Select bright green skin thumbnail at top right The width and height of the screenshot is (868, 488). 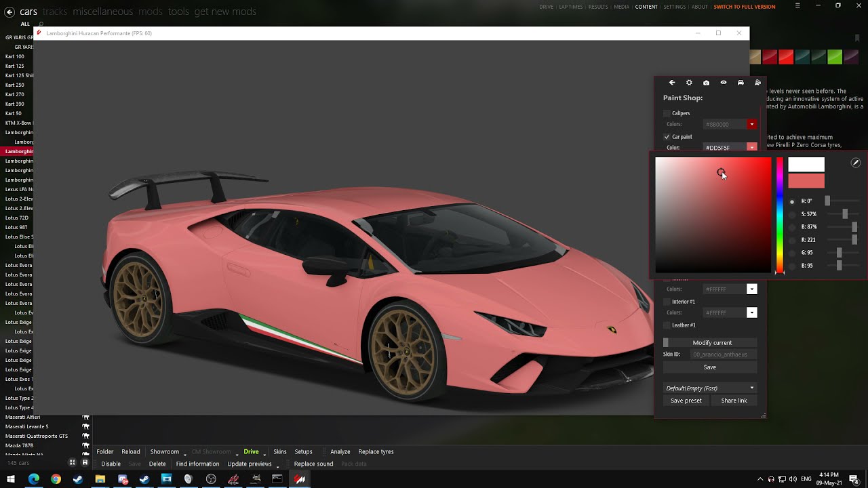tap(835, 57)
